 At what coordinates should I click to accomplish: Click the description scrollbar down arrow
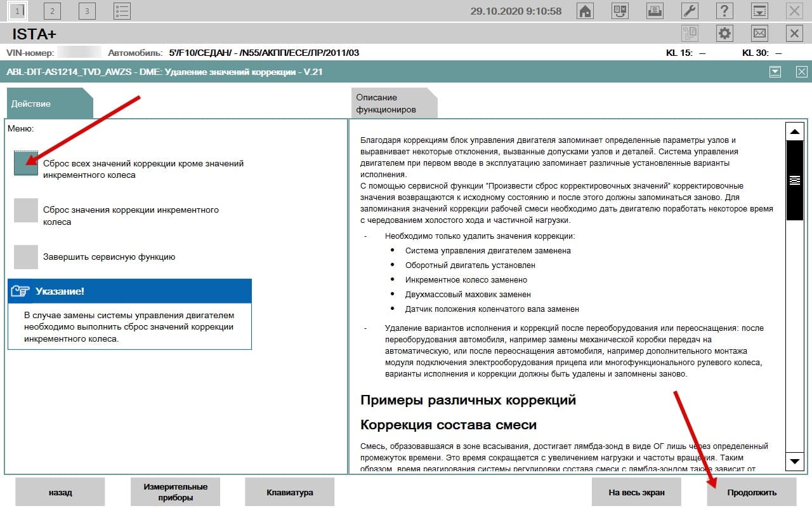tap(795, 461)
